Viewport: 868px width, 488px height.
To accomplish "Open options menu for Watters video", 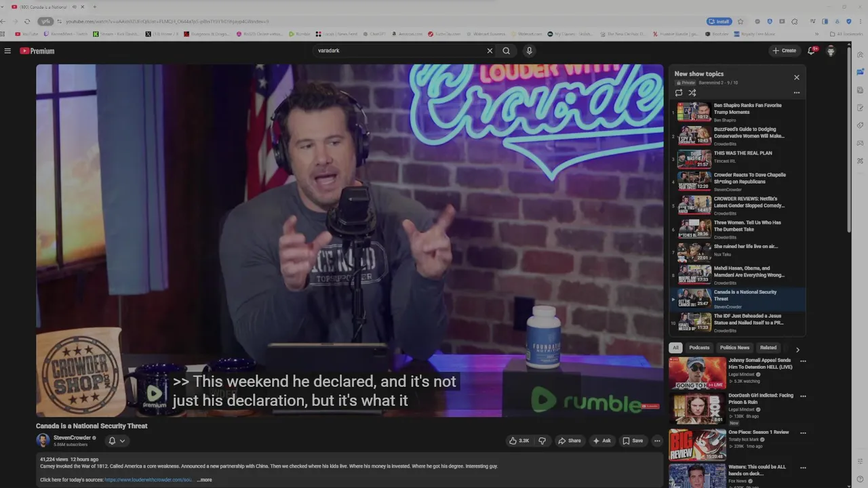I will coord(803,468).
